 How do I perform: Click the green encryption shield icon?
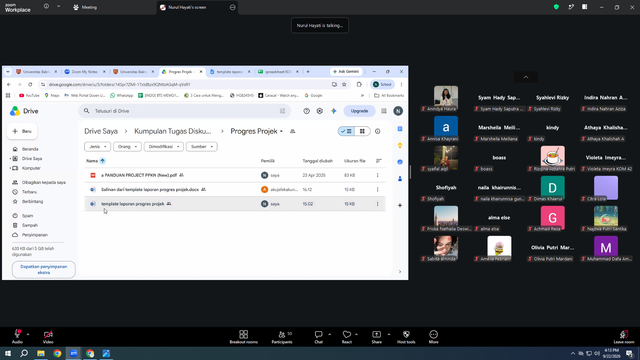coord(556,7)
